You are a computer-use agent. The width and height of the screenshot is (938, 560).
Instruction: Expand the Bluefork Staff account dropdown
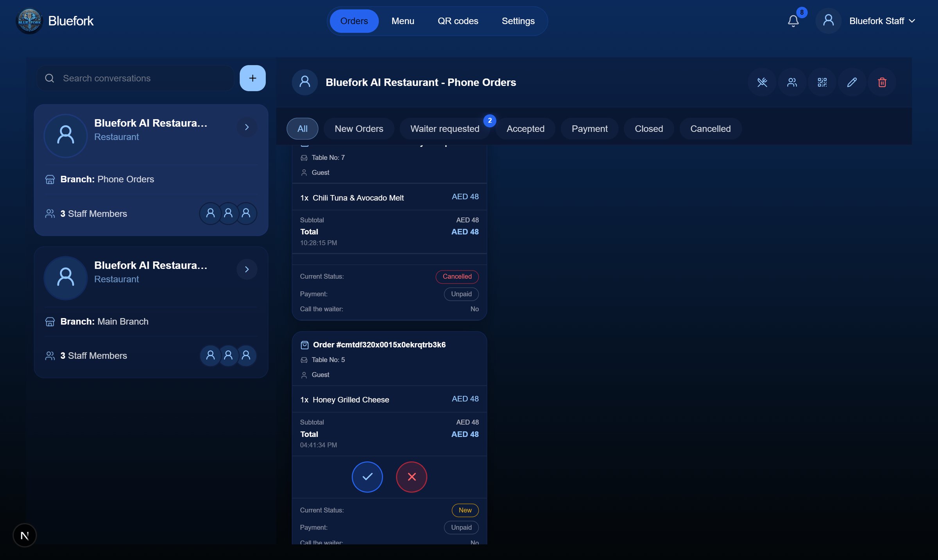[882, 21]
